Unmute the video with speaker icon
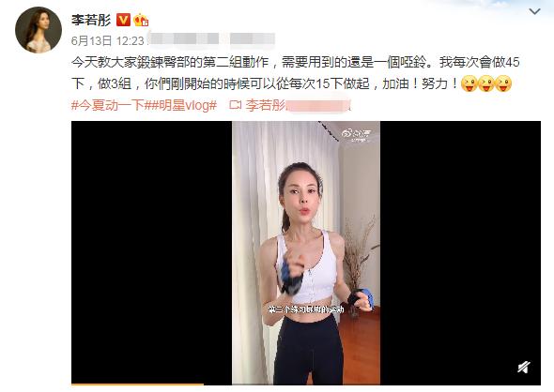Image resolution: width=554 pixels, height=392 pixels. tap(524, 367)
